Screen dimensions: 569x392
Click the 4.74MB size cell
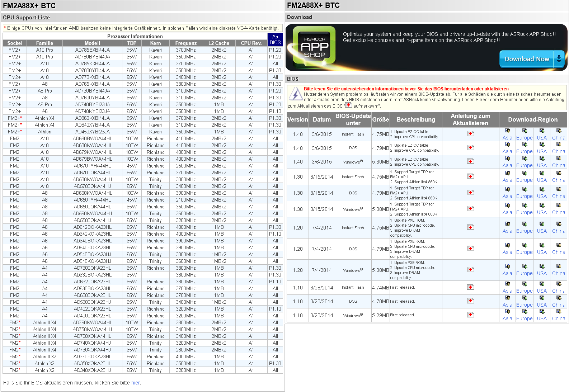point(380,288)
